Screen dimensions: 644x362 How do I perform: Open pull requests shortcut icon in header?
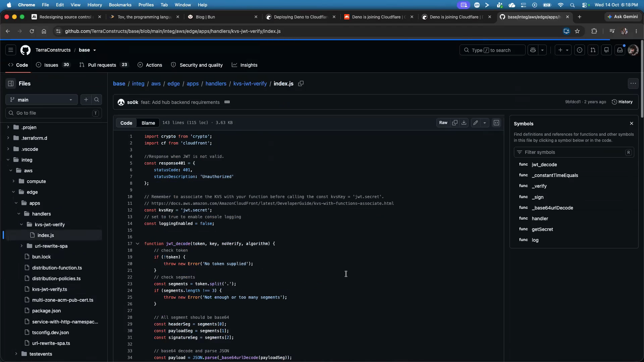point(593,50)
